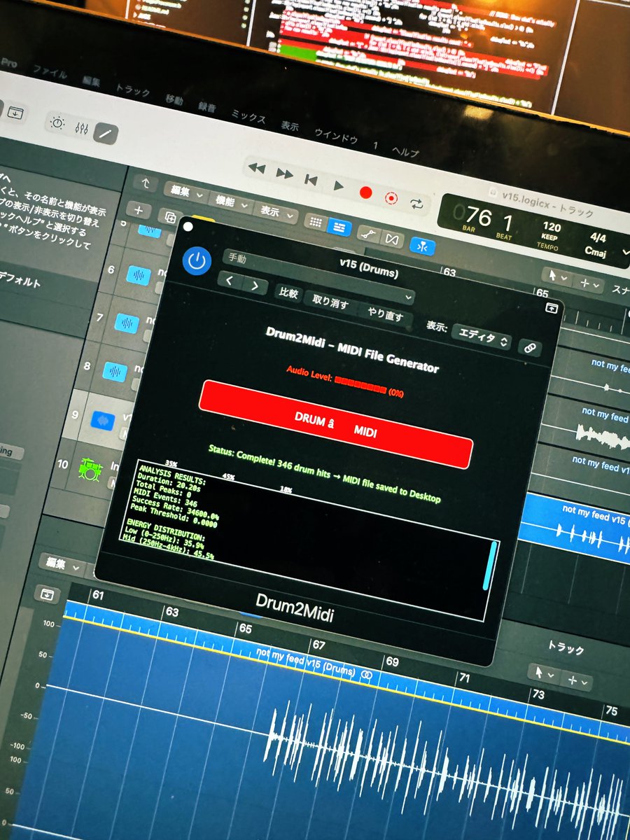
Task: Switch to grid view icon
Action: tap(316, 223)
